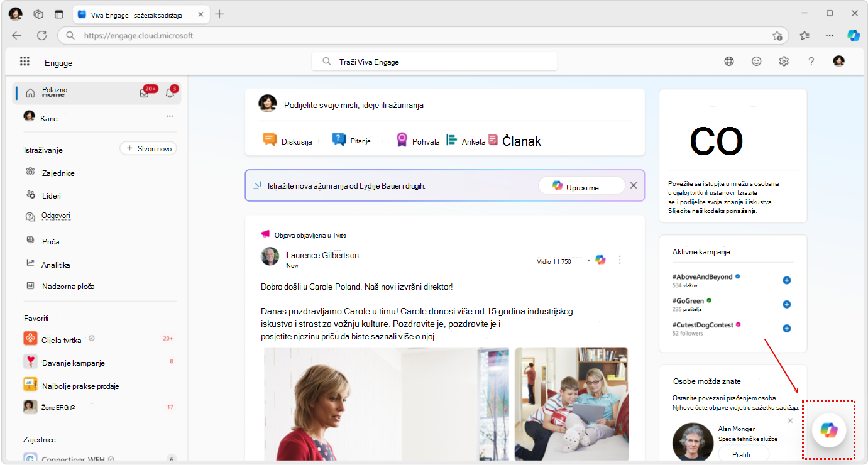
Task: Open the globe network icon in the header
Action: 729,62
